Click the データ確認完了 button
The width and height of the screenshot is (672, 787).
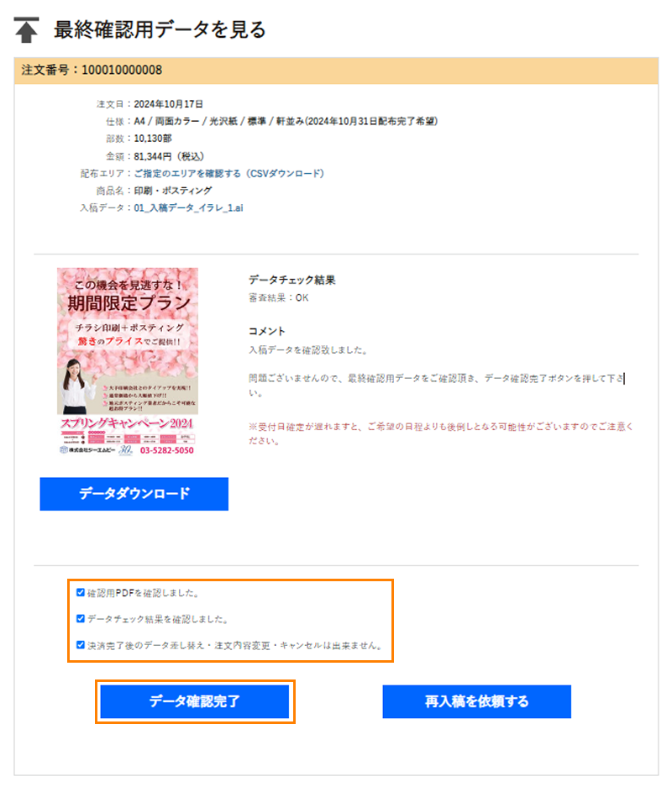tap(195, 701)
